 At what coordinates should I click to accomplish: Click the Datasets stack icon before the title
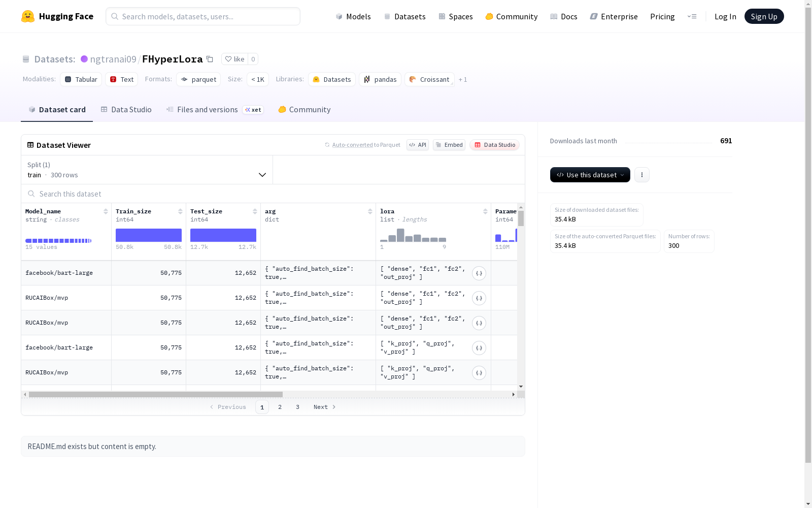tap(26, 59)
